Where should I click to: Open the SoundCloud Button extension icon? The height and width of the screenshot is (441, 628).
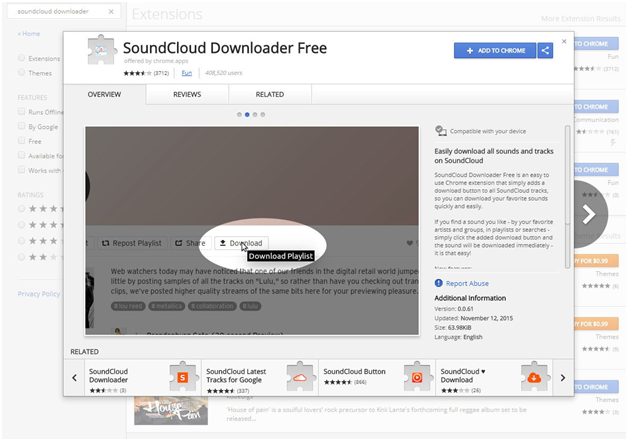point(417,377)
